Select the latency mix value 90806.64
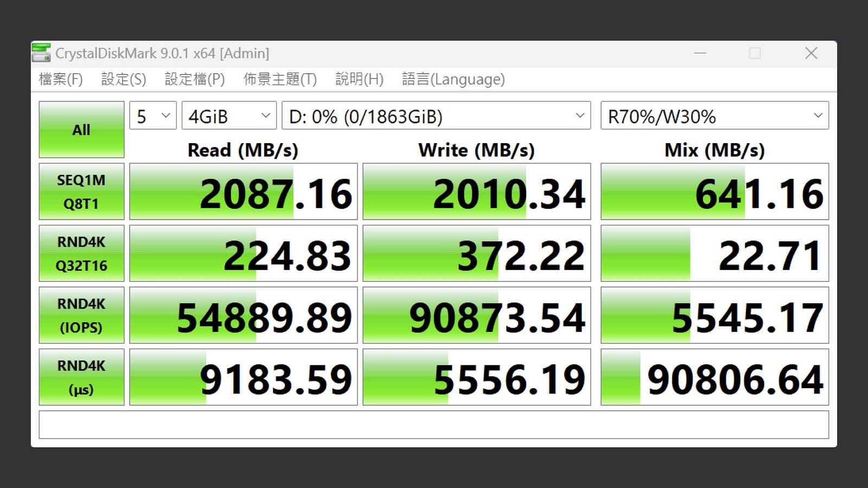The height and width of the screenshot is (488, 868). click(x=714, y=377)
